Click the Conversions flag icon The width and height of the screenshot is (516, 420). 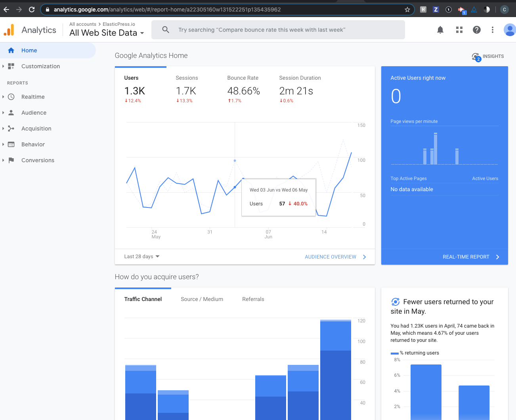(11, 160)
